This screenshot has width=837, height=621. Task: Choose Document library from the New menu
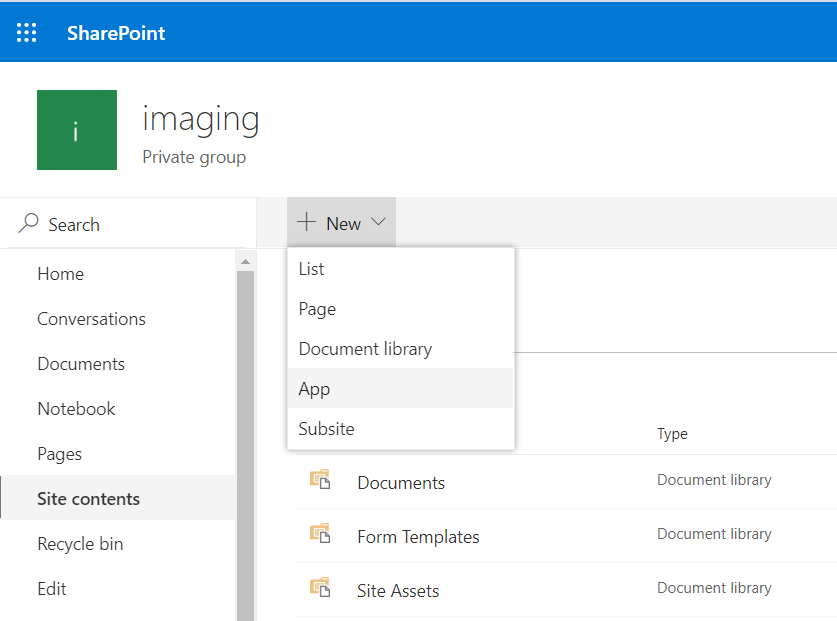pos(400,349)
